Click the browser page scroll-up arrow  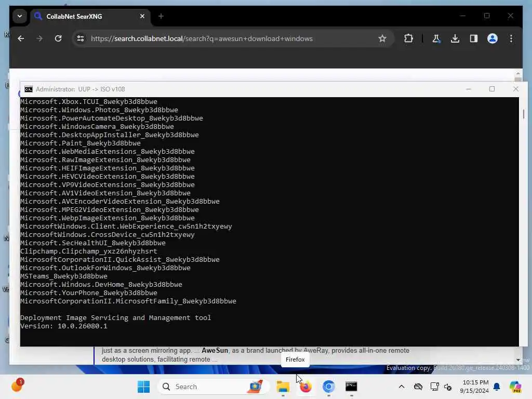coord(518,73)
